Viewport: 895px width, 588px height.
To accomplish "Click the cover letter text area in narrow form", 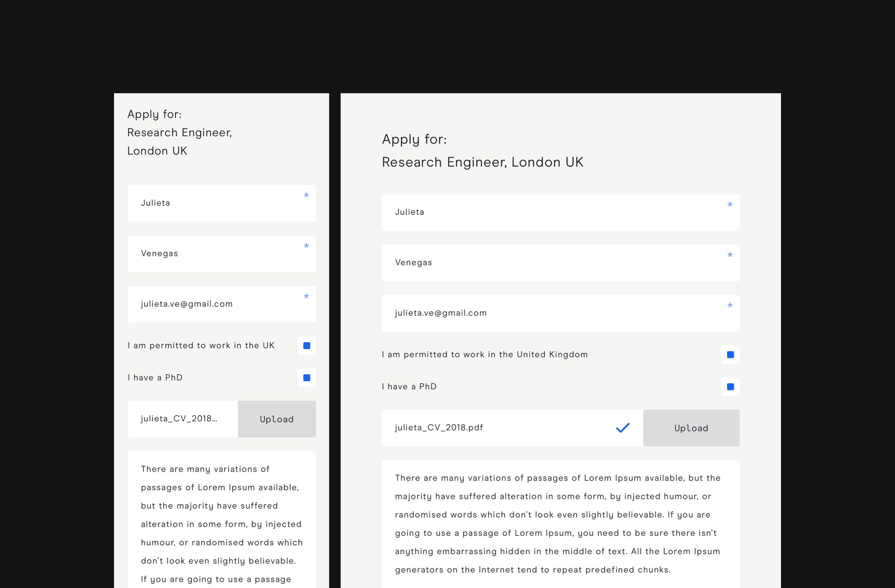I will 221,520.
